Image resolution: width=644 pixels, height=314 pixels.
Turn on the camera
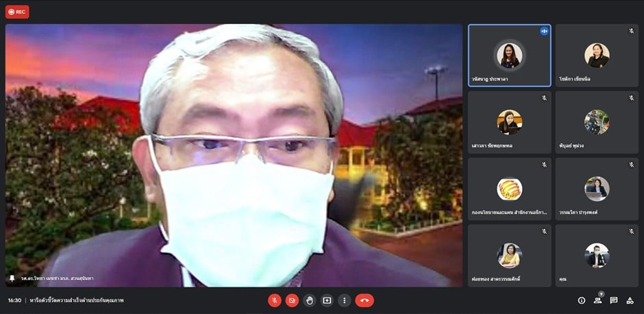(292, 300)
